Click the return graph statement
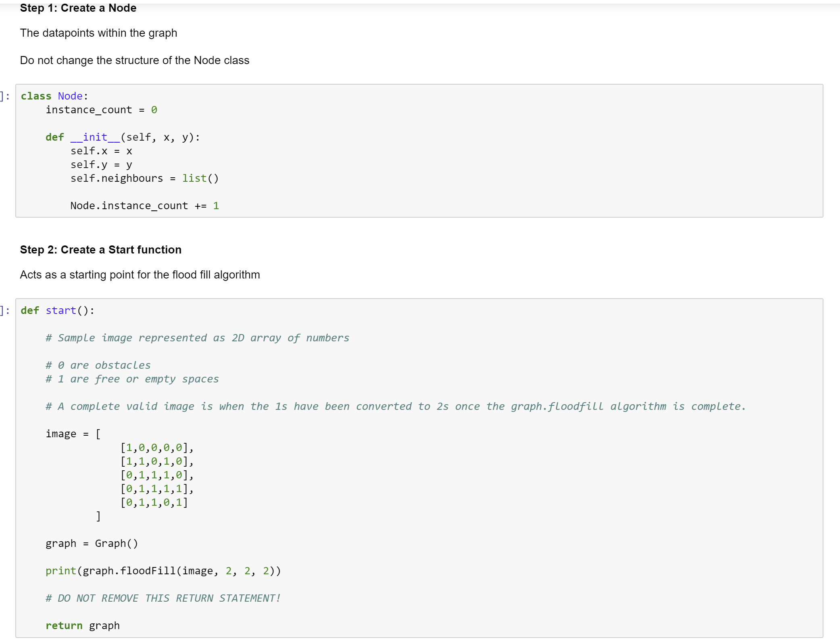The width and height of the screenshot is (840, 644). pos(83,625)
